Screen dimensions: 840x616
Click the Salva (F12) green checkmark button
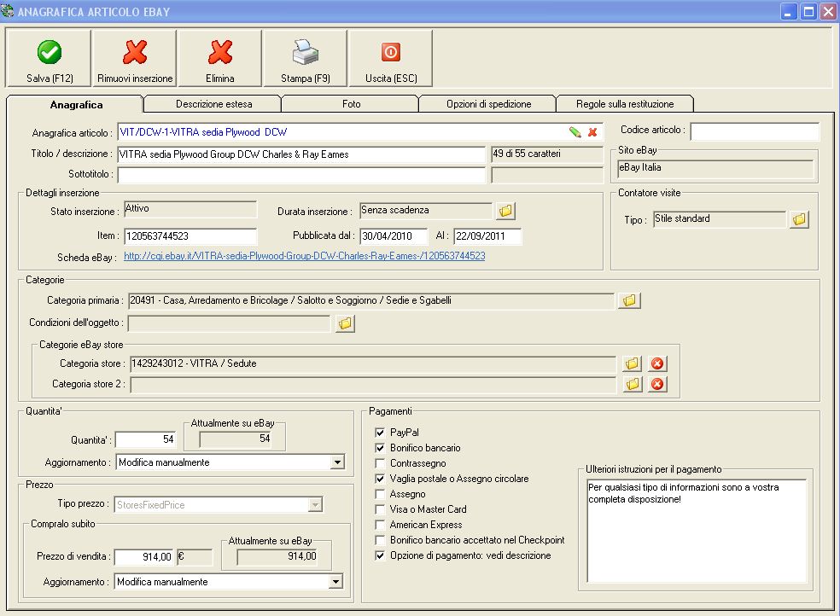click(49, 58)
